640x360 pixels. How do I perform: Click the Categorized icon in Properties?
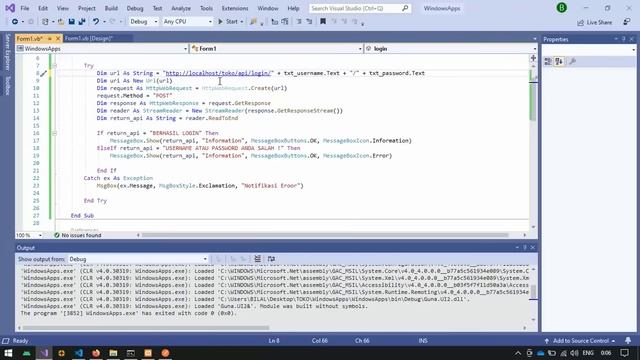coord(548,62)
